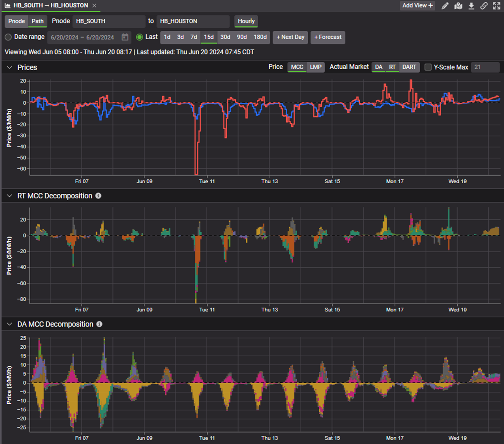Click the pencil edit icon

tap(445, 6)
